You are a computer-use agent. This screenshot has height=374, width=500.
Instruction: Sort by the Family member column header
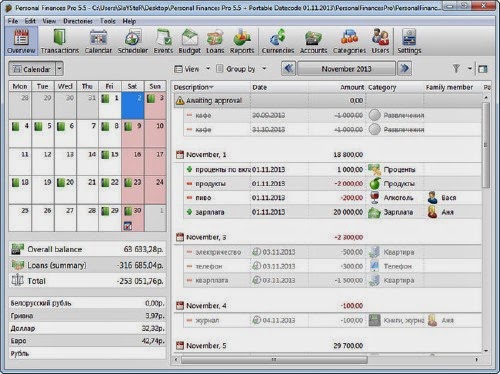(452, 87)
